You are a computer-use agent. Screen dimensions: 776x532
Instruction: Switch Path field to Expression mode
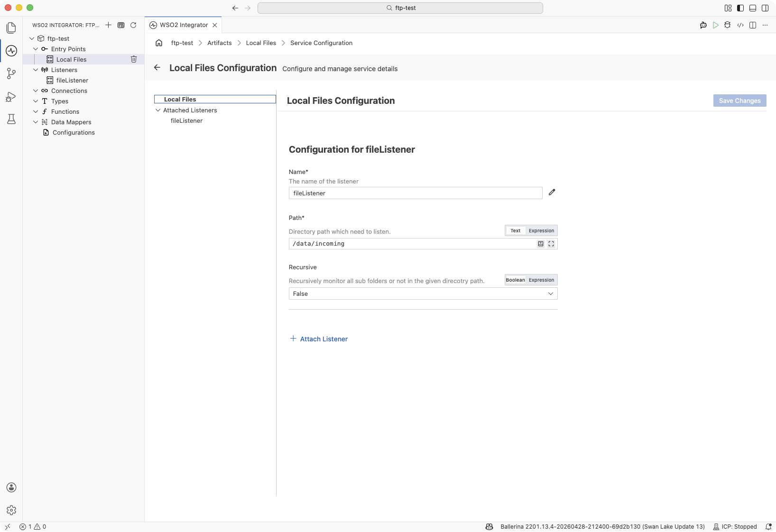(x=541, y=230)
